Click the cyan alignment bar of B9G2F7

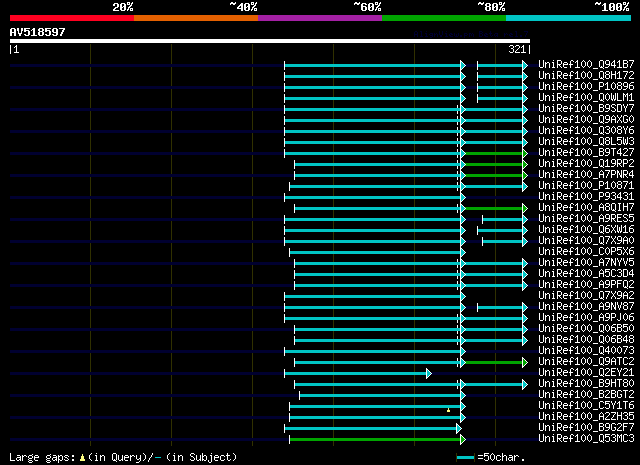coord(371,429)
